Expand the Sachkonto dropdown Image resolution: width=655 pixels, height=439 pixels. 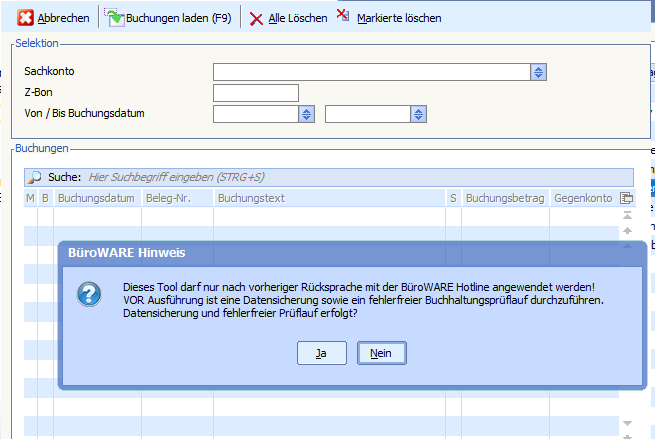point(538,72)
